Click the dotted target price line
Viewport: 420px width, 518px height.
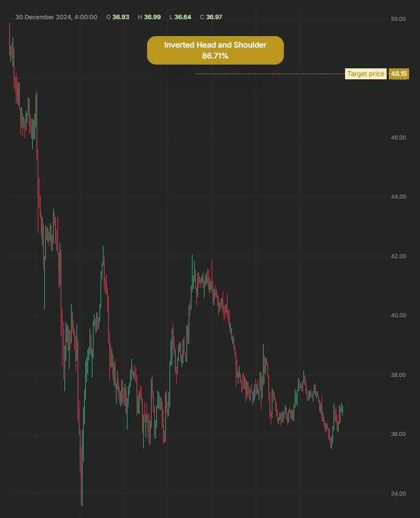(270, 74)
